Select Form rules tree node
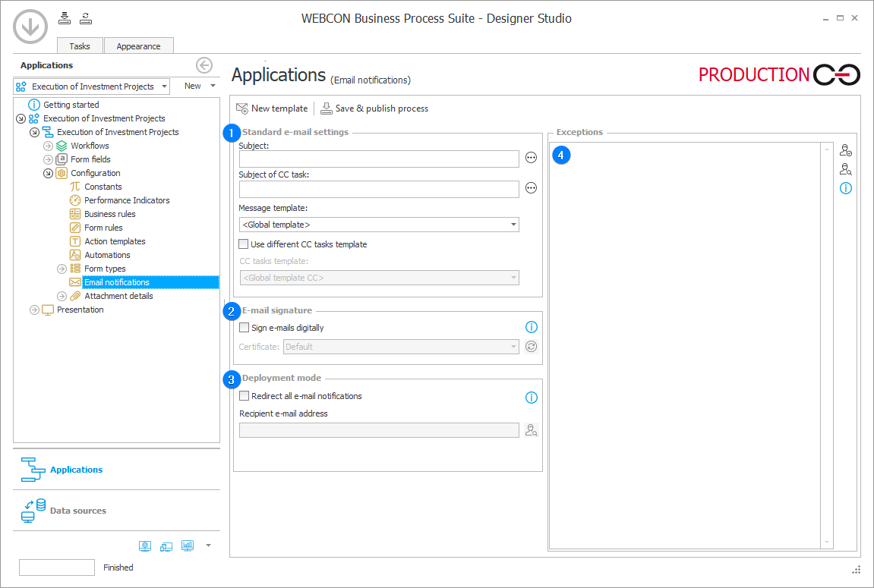 tap(103, 228)
